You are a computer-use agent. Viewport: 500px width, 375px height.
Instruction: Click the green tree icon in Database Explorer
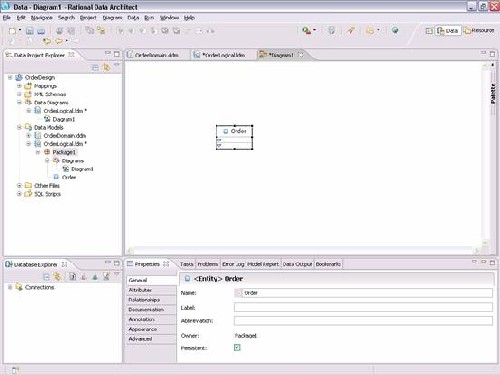click(x=95, y=277)
